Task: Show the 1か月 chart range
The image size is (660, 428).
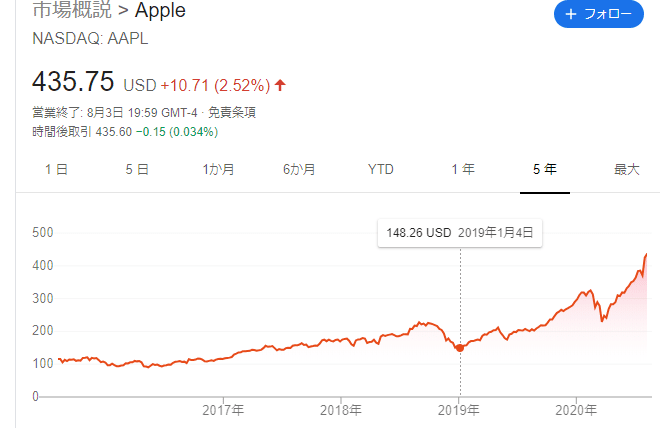Action: click(218, 170)
